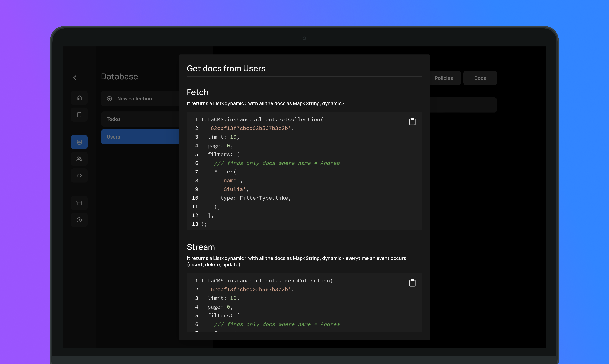The width and height of the screenshot is (609, 364).
Task: Click the Stream description mentioning 'everytime an event occurs'
Action: tap(296, 261)
